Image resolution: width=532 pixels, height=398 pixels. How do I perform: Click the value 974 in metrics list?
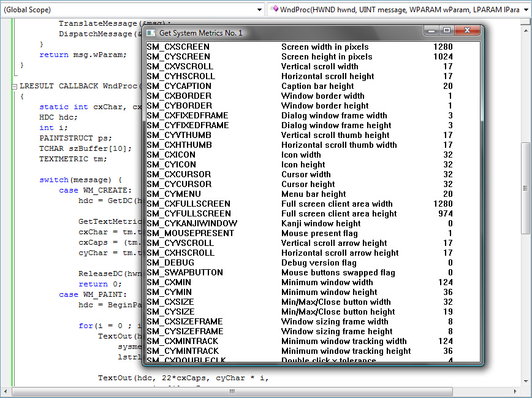[x=446, y=213]
